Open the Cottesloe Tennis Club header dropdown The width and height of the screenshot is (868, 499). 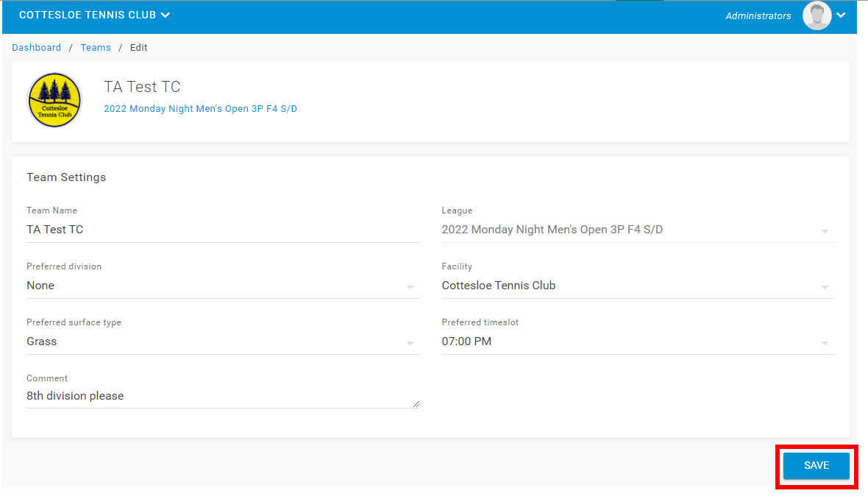(x=94, y=15)
